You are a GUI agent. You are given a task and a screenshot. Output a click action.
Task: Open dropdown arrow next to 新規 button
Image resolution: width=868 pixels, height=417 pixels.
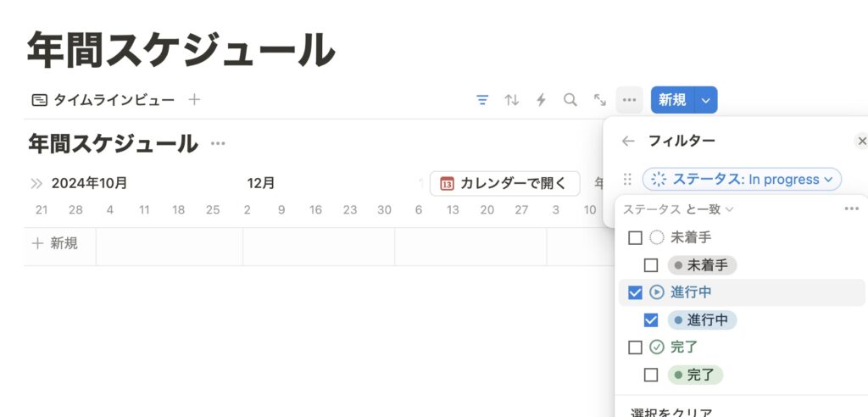pyautogui.click(x=706, y=100)
